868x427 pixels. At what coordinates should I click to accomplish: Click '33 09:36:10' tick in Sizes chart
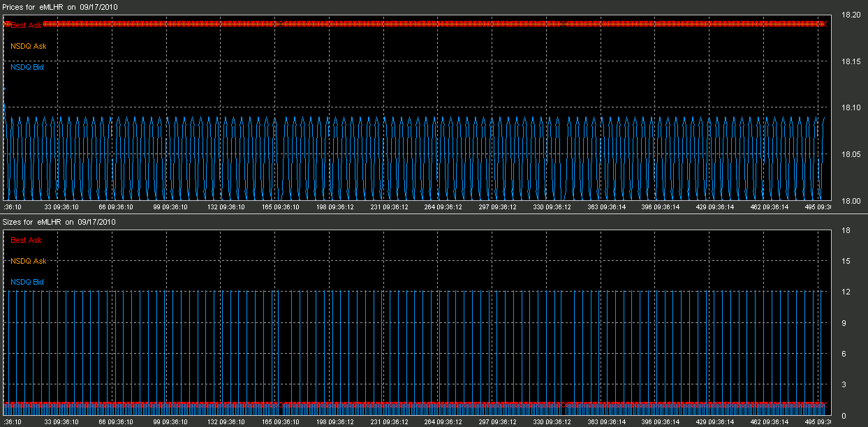tap(61, 422)
